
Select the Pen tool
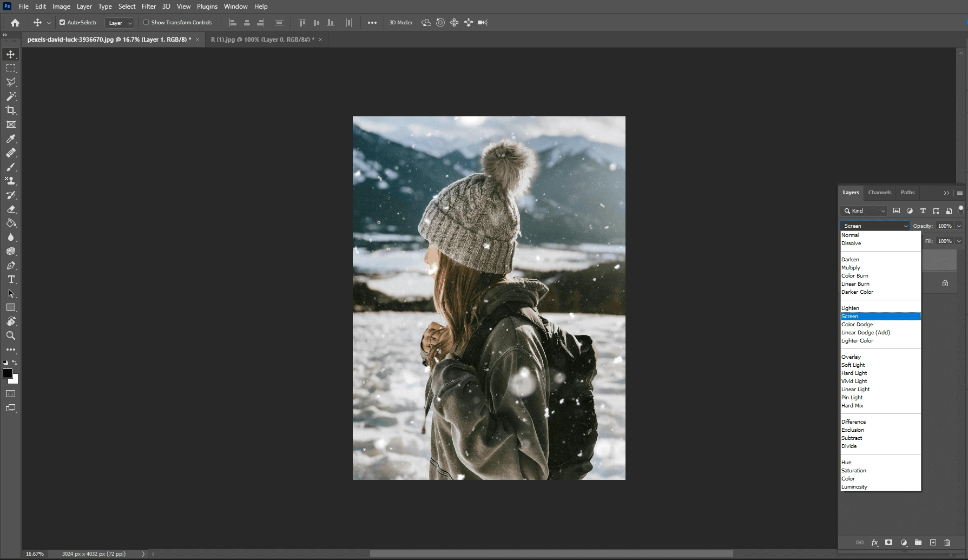click(x=11, y=265)
